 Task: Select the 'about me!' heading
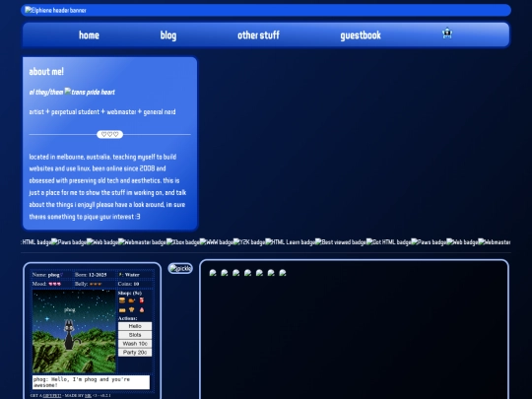click(x=46, y=71)
